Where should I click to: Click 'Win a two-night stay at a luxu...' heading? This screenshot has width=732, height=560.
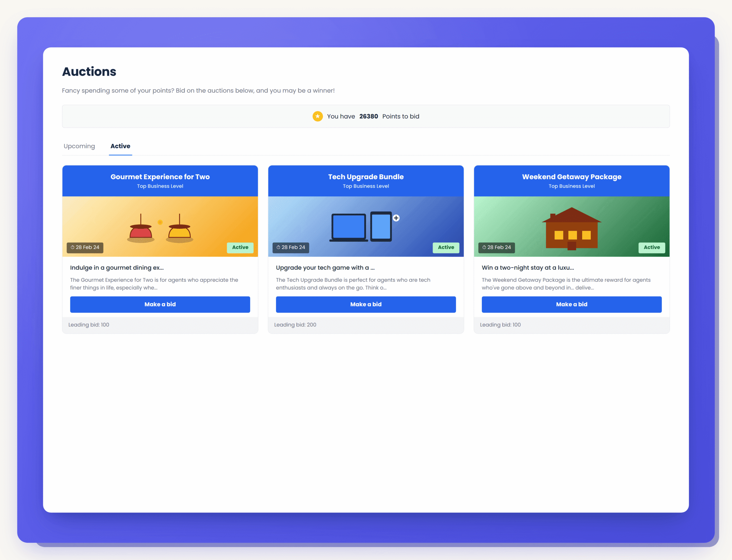click(528, 268)
